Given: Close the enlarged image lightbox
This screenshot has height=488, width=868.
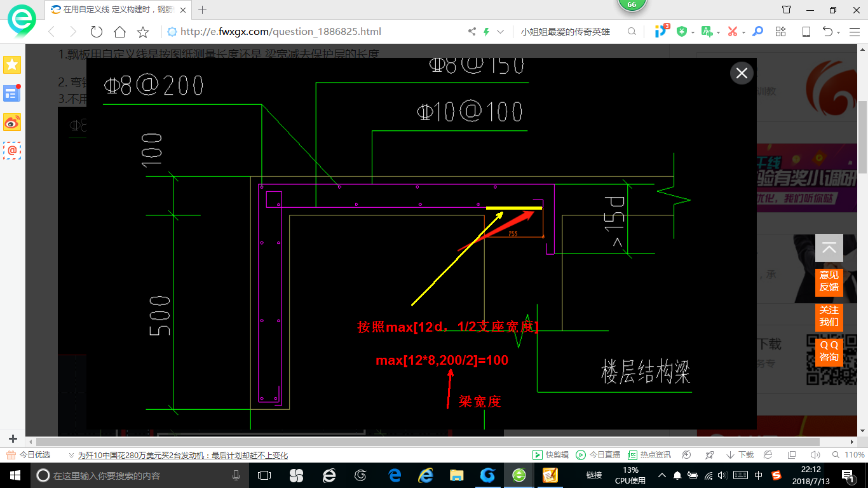Looking at the screenshot, I should tap(742, 73).
